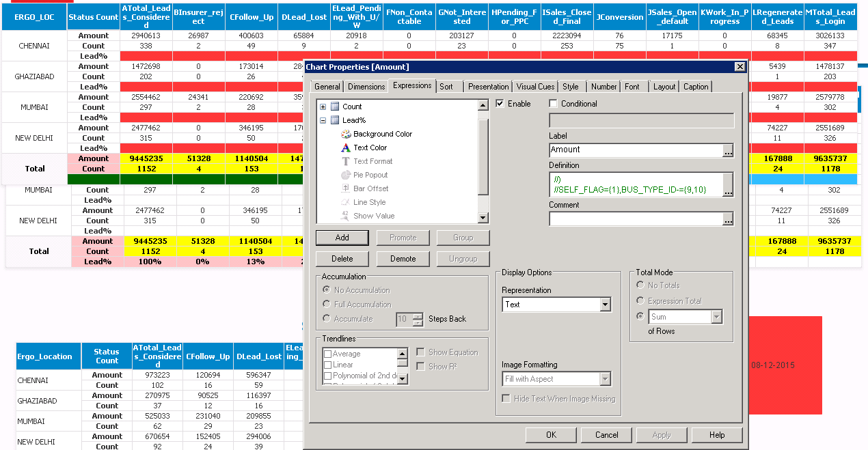Click the Delete expression button
Viewport: 868px width, 450px height.
pyautogui.click(x=342, y=259)
